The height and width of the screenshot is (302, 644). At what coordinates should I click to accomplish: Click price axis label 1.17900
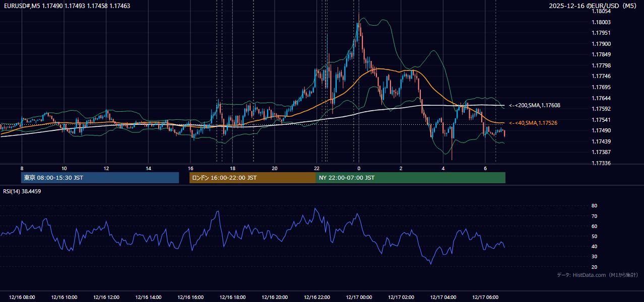[x=601, y=44]
